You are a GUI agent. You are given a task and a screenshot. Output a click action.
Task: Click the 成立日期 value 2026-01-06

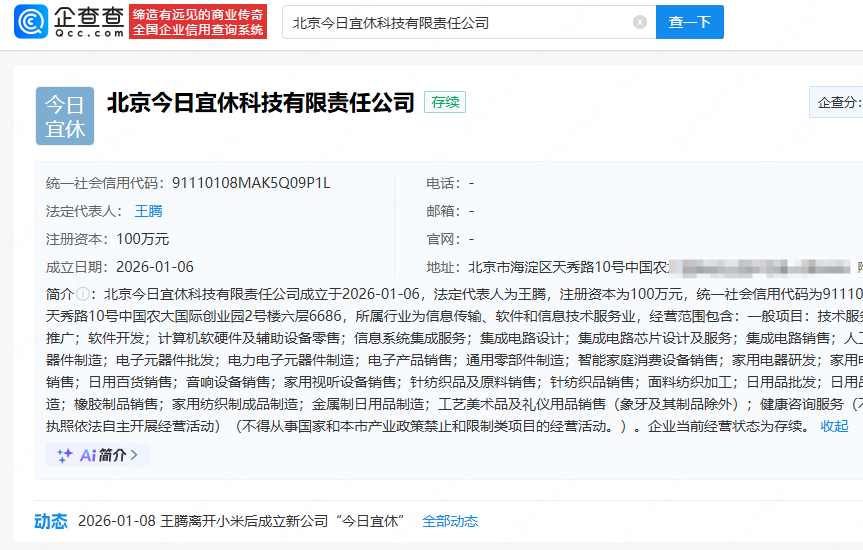click(155, 267)
